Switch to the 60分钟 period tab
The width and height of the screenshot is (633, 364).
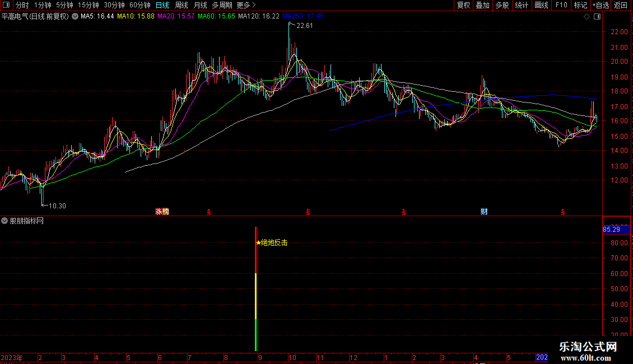[x=139, y=5]
